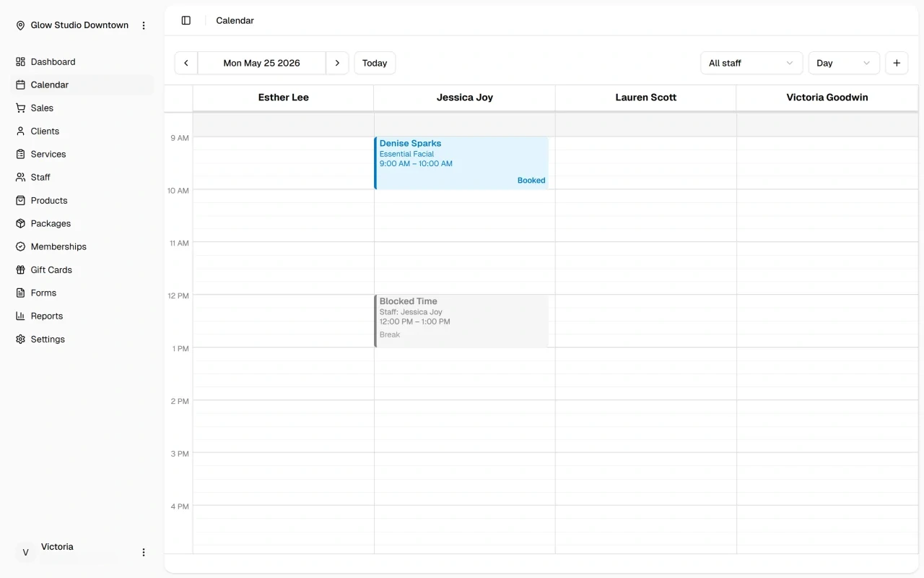Click the Staff people icon

click(20, 178)
